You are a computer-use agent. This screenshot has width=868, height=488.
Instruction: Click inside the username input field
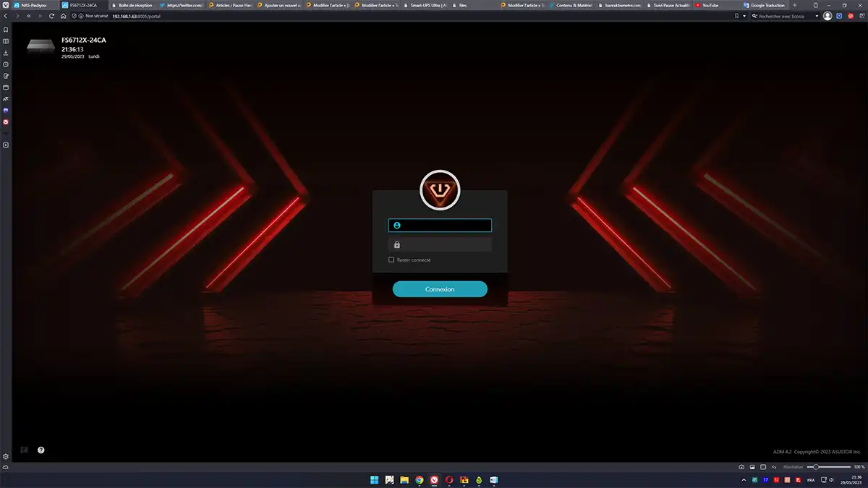tap(440, 225)
